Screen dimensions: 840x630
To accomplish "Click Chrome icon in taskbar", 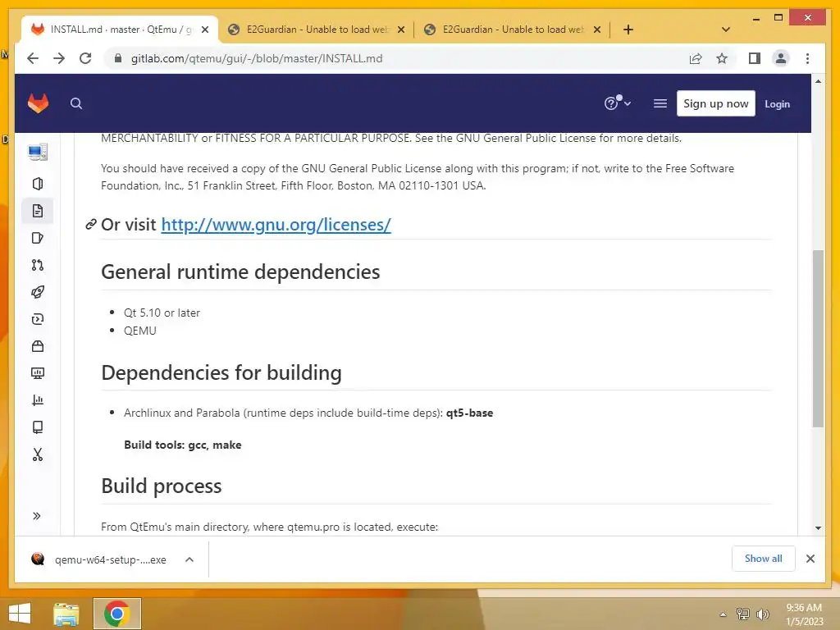I will click(x=117, y=614).
